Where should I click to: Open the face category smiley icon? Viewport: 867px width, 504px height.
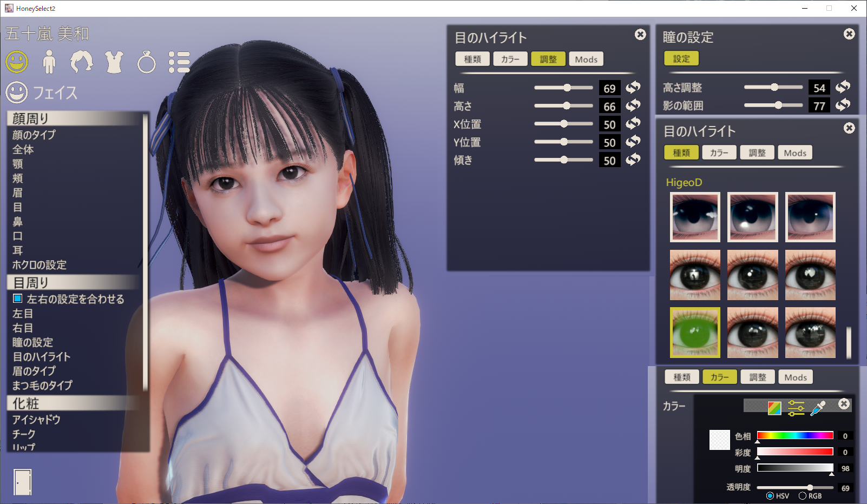[x=17, y=62]
